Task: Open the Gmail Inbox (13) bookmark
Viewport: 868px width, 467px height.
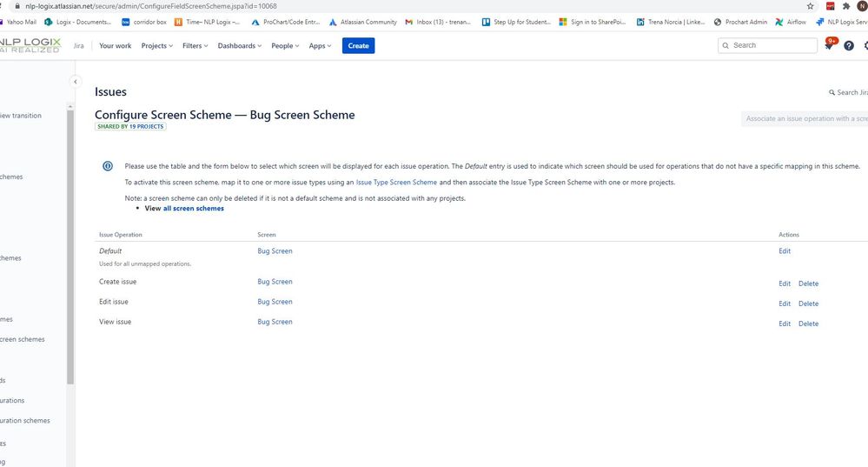Action: (438, 22)
